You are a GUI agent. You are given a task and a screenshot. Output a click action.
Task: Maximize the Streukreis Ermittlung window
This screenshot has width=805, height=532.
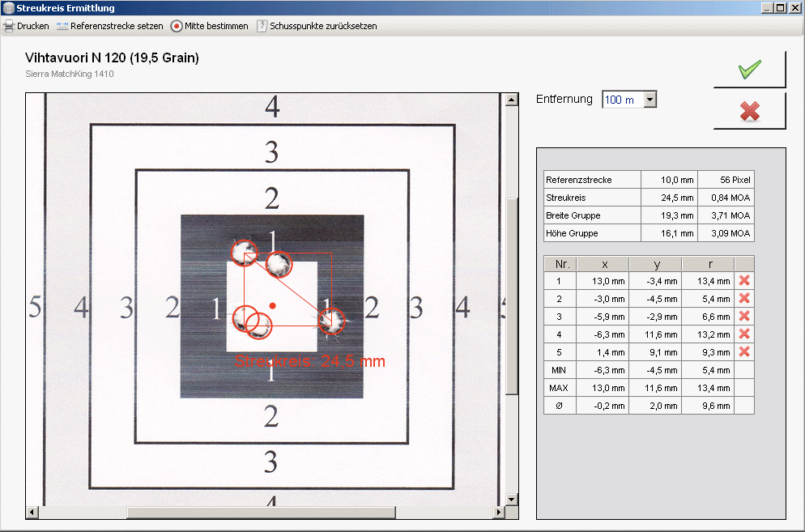[x=780, y=8]
